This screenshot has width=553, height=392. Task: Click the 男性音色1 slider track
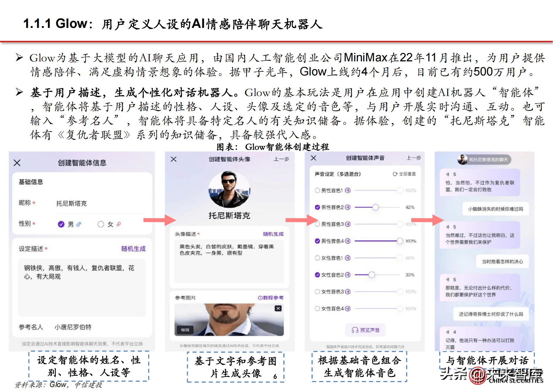tap(379, 190)
